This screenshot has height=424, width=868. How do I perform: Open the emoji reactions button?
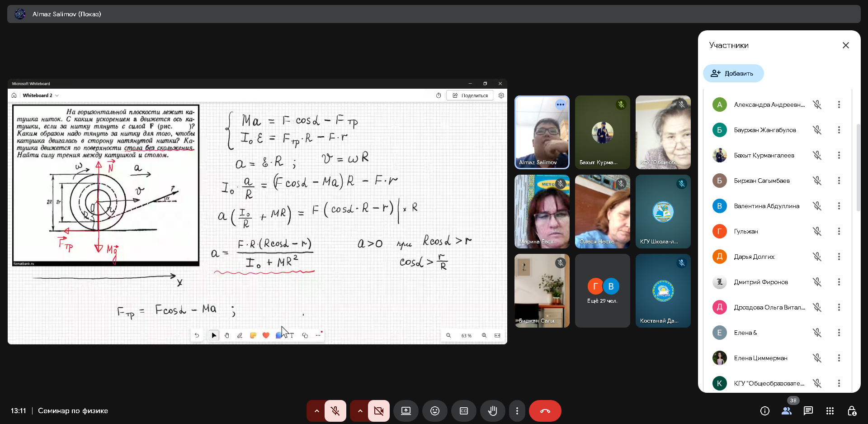click(x=434, y=411)
